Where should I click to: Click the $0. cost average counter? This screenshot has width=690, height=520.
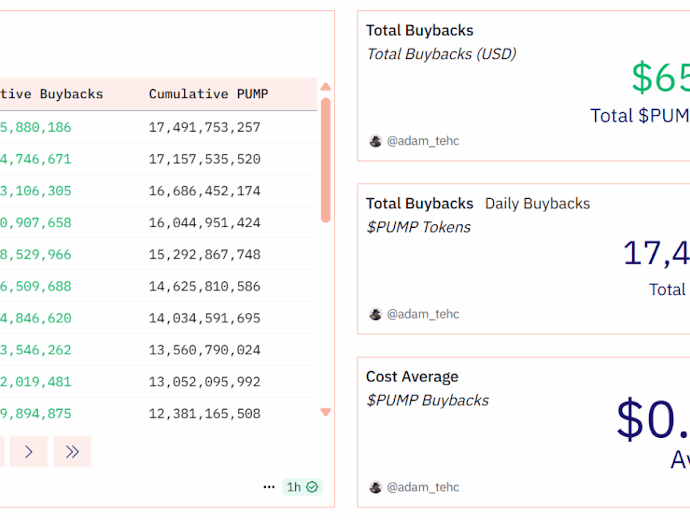coord(653,418)
